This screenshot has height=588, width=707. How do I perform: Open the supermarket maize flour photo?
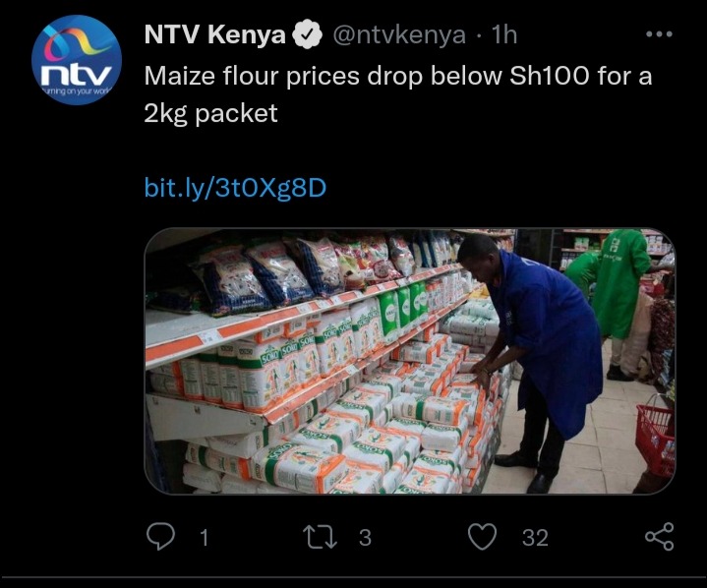pyautogui.click(x=410, y=361)
